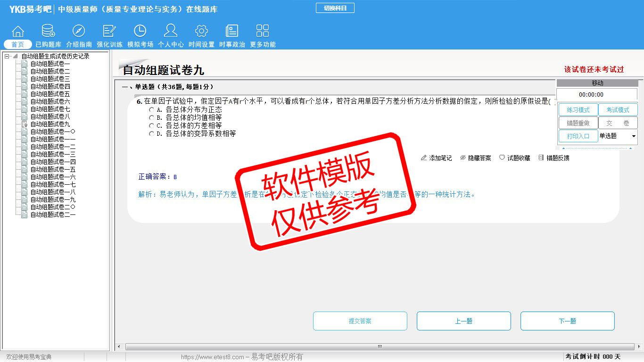
Task: Open 强化训练 intensive training icon
Action: click(x=109, y=32)
